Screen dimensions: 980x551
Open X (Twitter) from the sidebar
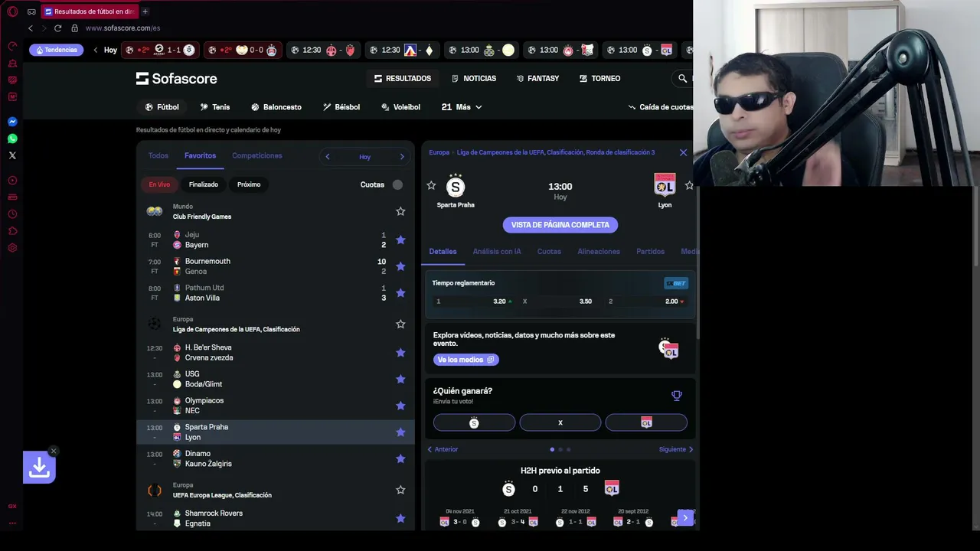(12, 155)
